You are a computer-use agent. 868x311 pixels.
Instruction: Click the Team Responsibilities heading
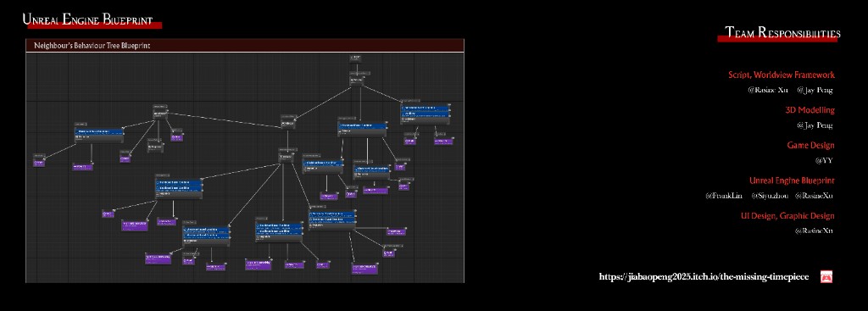click(782, 33)
